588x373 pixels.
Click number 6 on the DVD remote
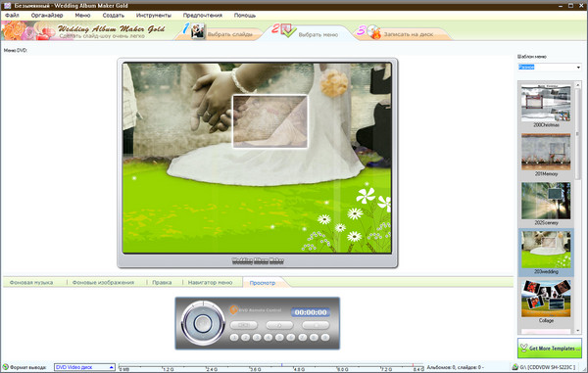point(291,338)
